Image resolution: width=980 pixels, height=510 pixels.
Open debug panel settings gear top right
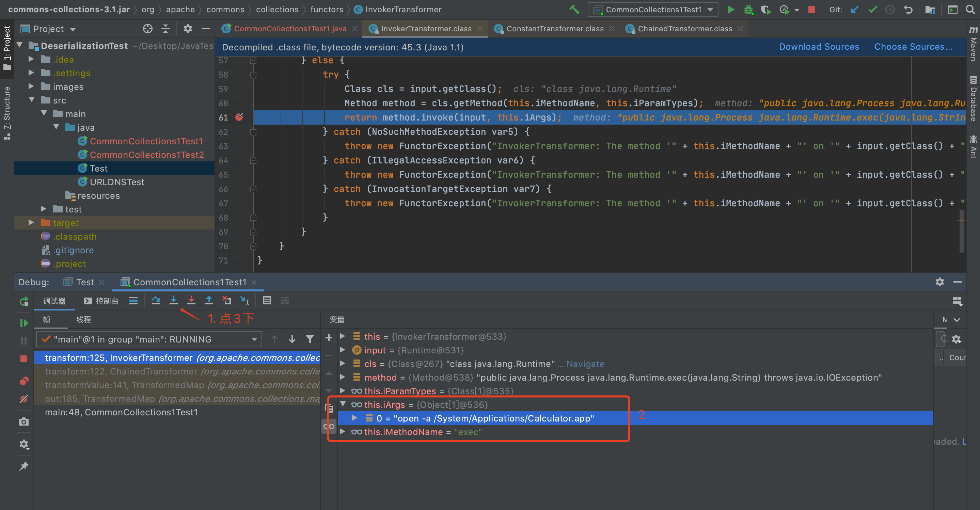coord(940,282)
